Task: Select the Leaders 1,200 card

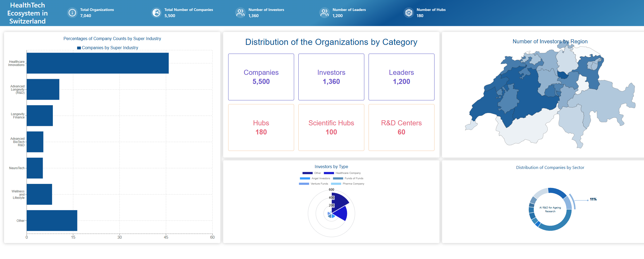Action: click(x=401, y=77)
